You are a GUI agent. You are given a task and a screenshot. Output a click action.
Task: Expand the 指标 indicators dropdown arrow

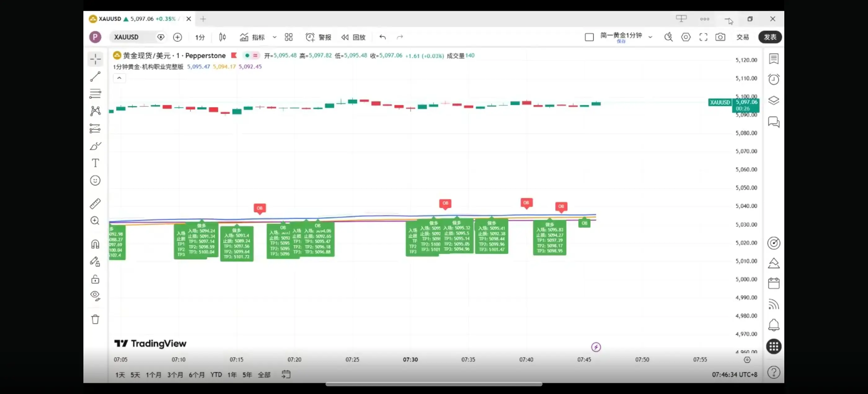click(x=275, y=37)
